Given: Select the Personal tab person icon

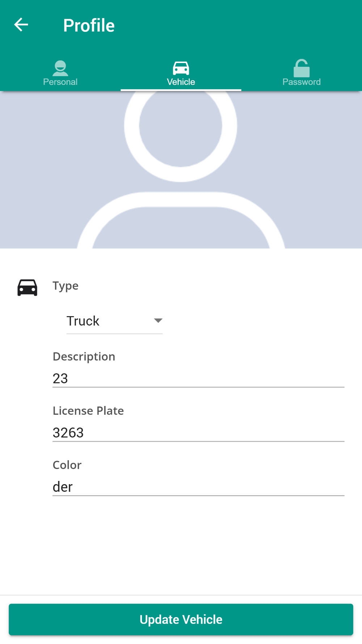Looking at the screenshot, I should 60,68.
